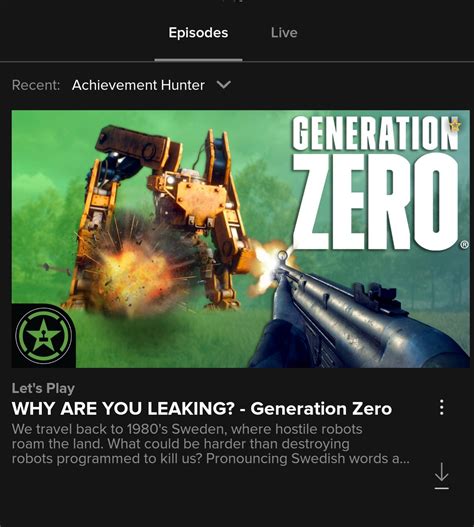The height and width of the screenshot is (527, 474).
Task: Click the Achievement Hunter star logo badge
Action: point(44,335)
